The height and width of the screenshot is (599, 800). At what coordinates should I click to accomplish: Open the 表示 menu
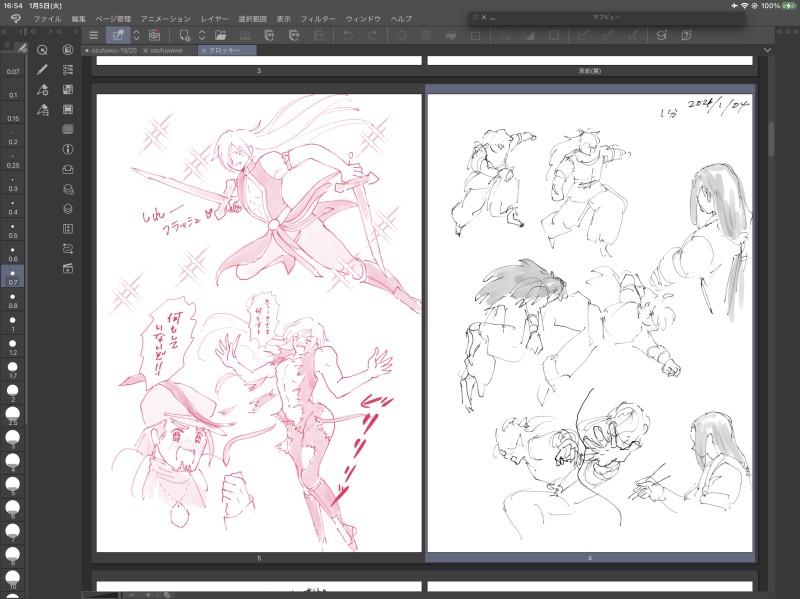[284, 19]
